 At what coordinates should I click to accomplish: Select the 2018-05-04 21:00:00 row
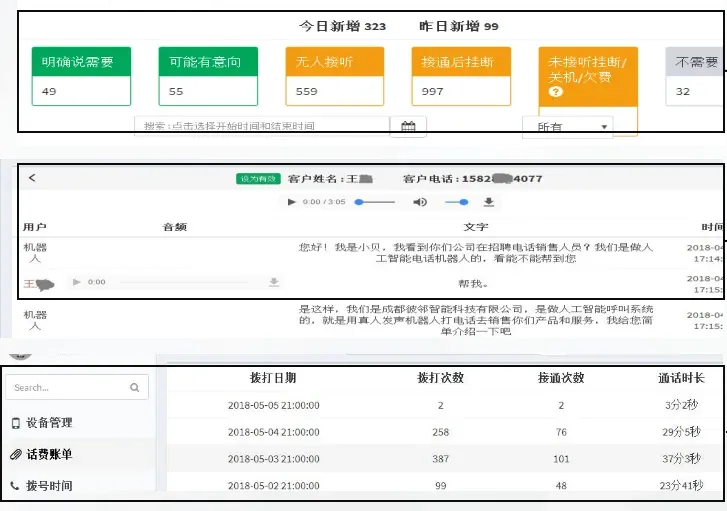(x=445, y=432)
